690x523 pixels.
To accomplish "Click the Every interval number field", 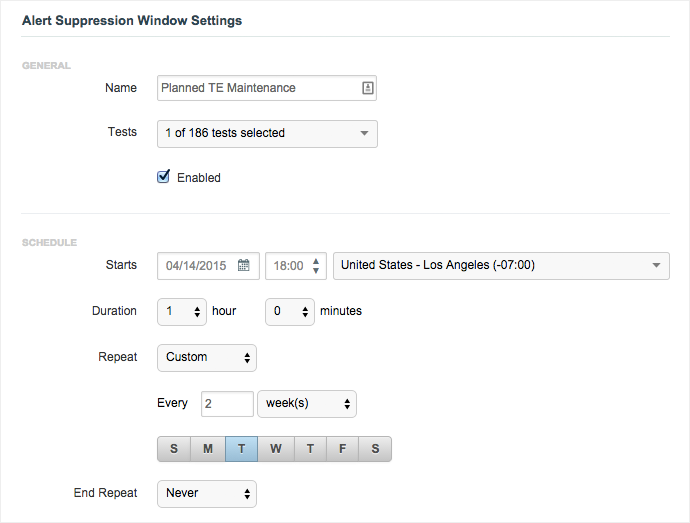I will tap(227, 404).
